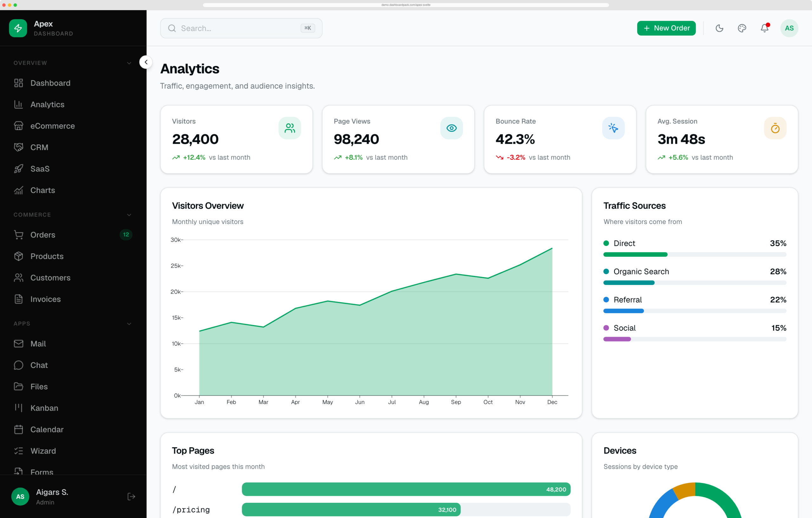The width and height of the screenshot is (812, 518).
Task: Open the AS avatar menu in header
Action: point(789,28)
